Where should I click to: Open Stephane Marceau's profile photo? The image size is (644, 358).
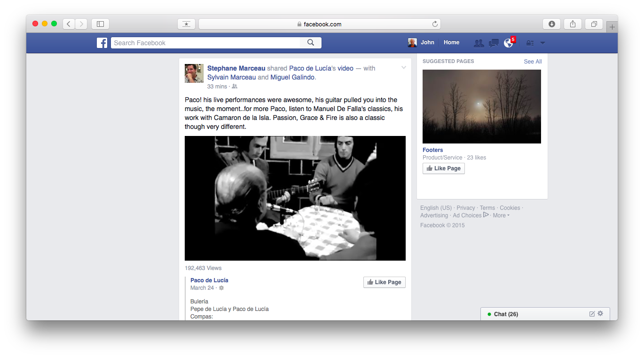coord(194,73)
